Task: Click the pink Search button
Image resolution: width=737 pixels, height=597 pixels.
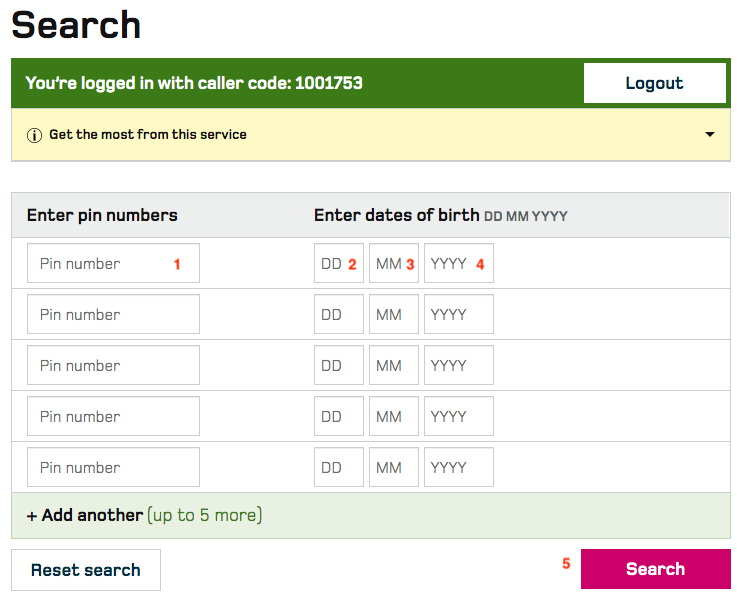Action: tap(656, 569)
